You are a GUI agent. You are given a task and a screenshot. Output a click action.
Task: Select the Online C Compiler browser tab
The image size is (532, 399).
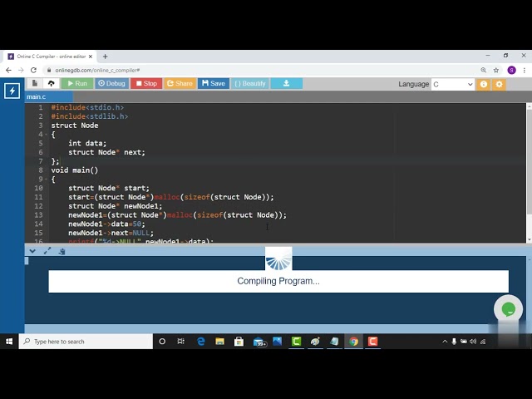(x=50, y=57)
